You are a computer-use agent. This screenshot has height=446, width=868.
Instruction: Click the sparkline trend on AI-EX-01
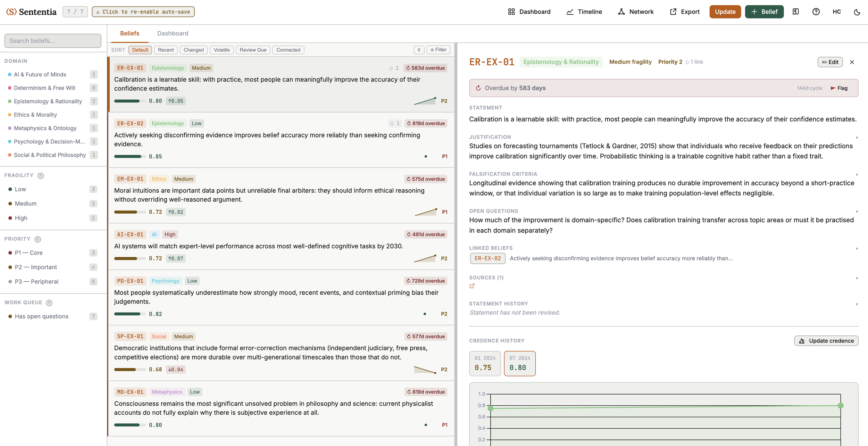click(x=425, y=258)
